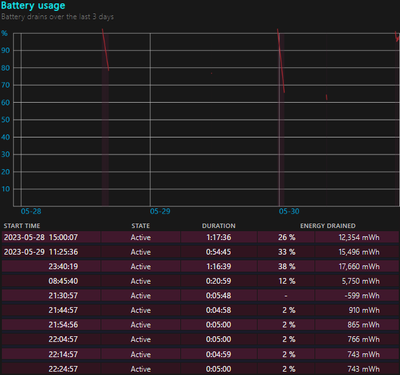Click the 2023-05-28 15:00:07 start time

pos(41,237)
